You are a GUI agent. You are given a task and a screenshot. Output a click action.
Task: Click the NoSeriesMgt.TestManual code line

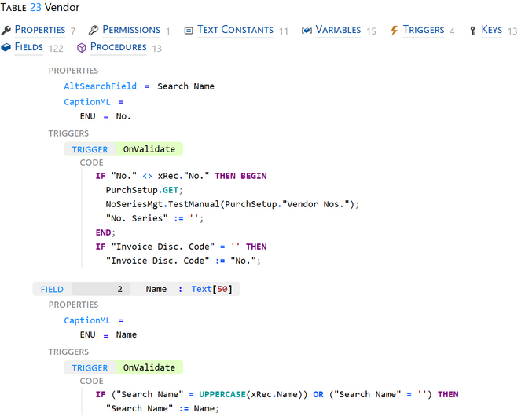pyautogui.click(x=233, y=204)
